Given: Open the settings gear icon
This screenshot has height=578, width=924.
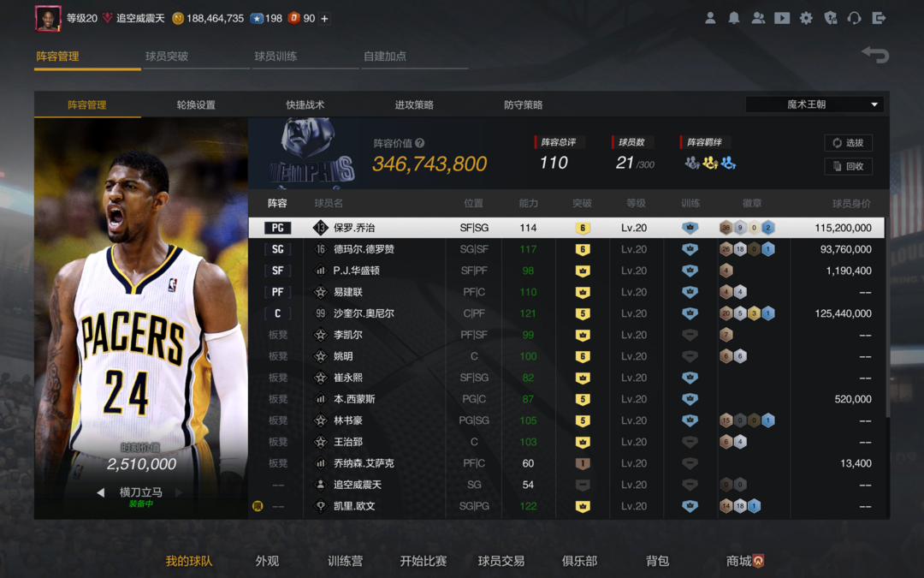Looking at the screenshot, I should 806,18.
